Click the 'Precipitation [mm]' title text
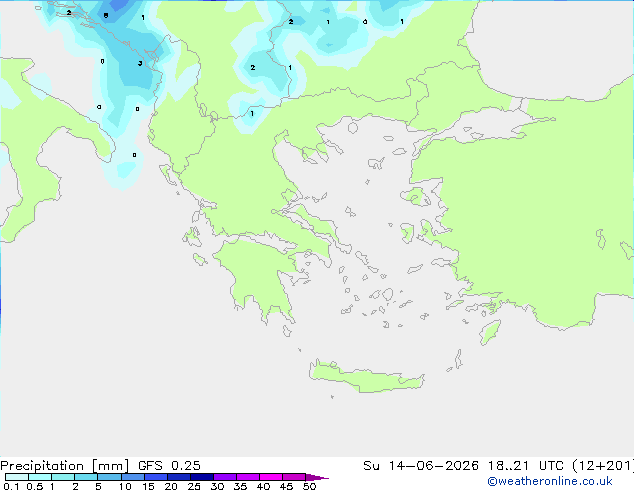The width and height of the screenshot is (634, 490). [x=65, y=466]
